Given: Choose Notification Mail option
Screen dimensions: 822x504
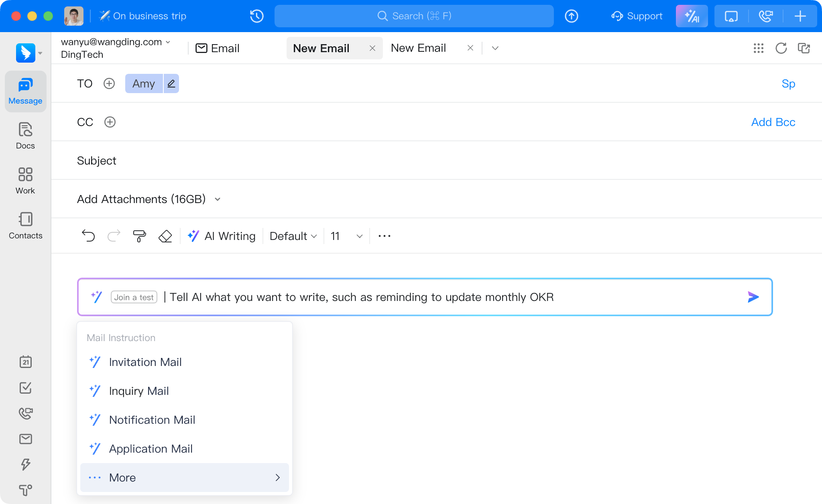Looking at the screenshot, I should 152,420.
